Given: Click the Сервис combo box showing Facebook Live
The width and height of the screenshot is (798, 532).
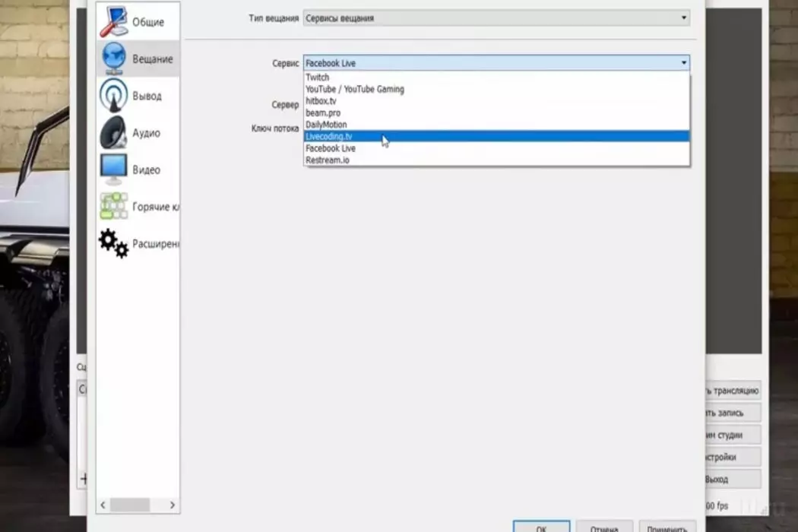Looking at the screenshot, I should (496, 62).
